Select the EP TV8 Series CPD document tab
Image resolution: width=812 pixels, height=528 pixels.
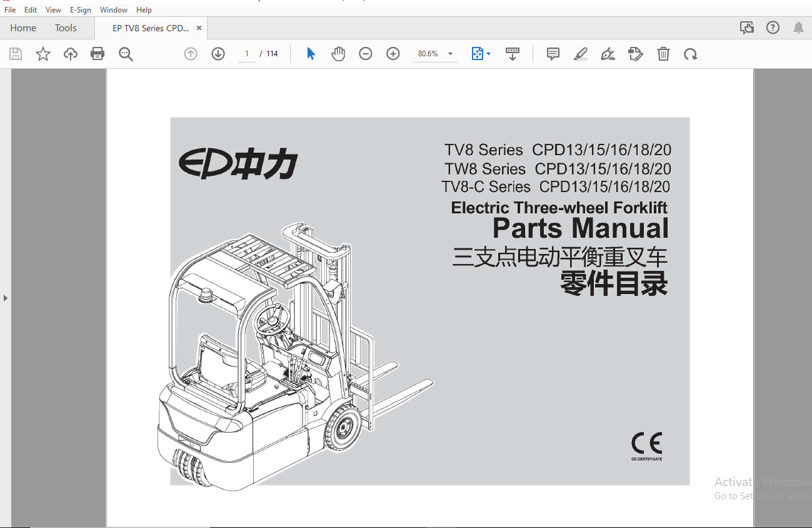[x=151, y=28]
